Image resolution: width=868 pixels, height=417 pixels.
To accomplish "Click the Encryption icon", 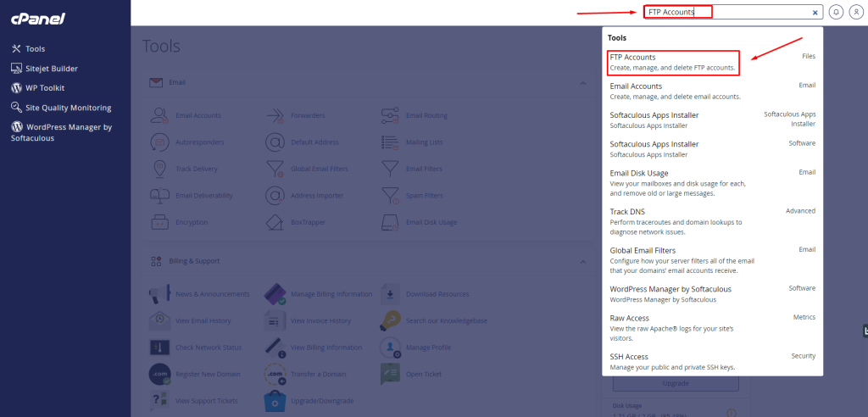I will tap(159, 222).
